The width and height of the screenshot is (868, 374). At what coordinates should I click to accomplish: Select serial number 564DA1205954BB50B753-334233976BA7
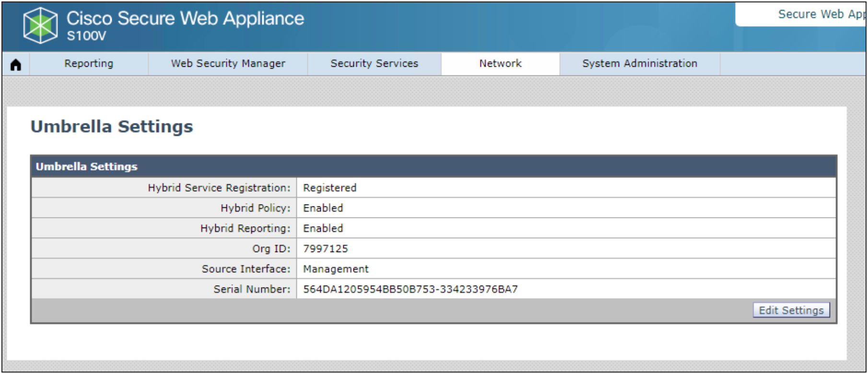click(x=411, y=289)
